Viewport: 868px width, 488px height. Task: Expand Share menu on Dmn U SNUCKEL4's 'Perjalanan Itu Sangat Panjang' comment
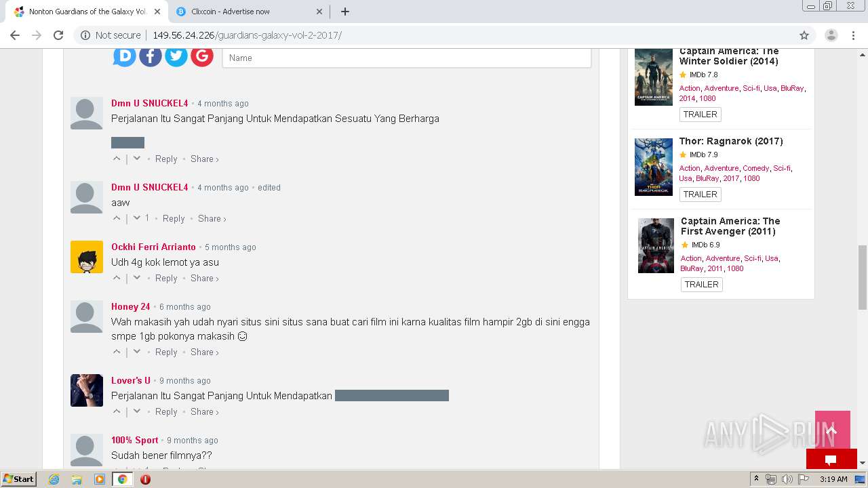pyautogui.click(x=204, y=159)
